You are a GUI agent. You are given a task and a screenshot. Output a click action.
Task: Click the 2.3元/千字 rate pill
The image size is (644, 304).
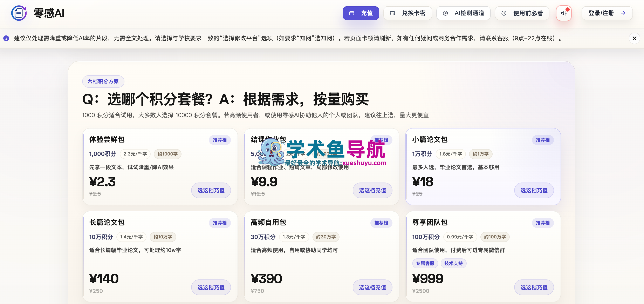pos(135,154)
